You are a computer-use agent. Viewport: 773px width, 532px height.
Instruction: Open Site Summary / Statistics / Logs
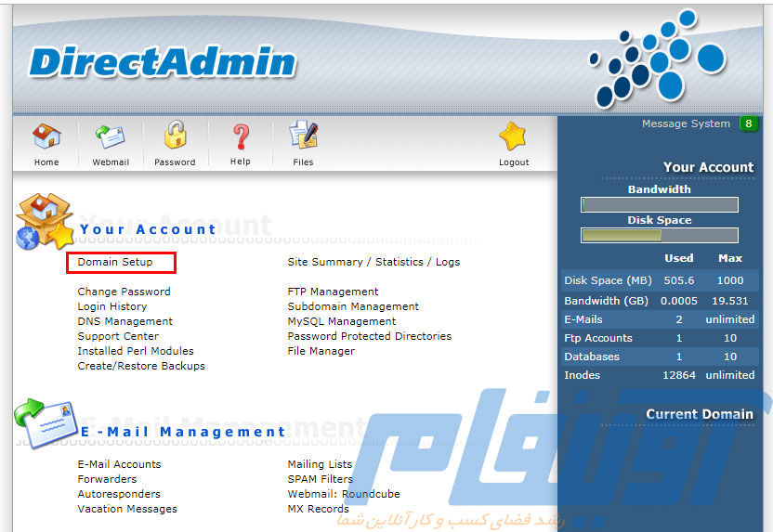[x=373, y=262]
